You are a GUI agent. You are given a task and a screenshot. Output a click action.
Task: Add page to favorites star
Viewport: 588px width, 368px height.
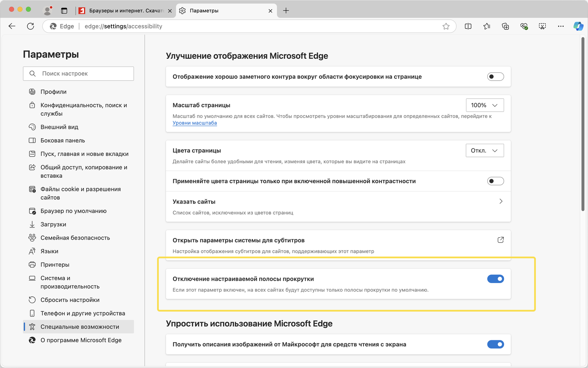tap(446, 26)
